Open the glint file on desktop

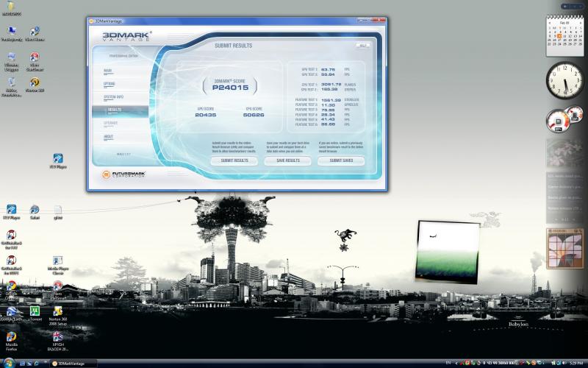(x=58, y=212)
